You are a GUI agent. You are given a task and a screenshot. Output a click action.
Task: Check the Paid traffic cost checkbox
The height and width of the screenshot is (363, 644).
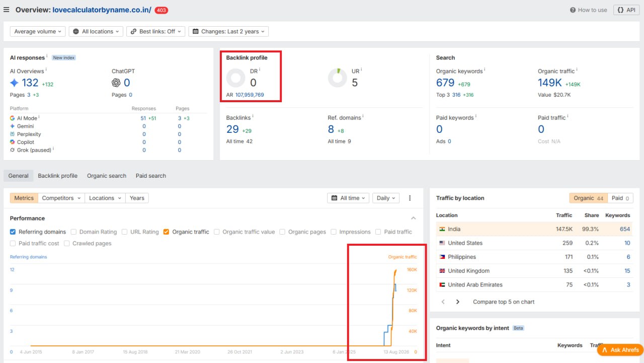pyautogui.click(x=13, y=244)
